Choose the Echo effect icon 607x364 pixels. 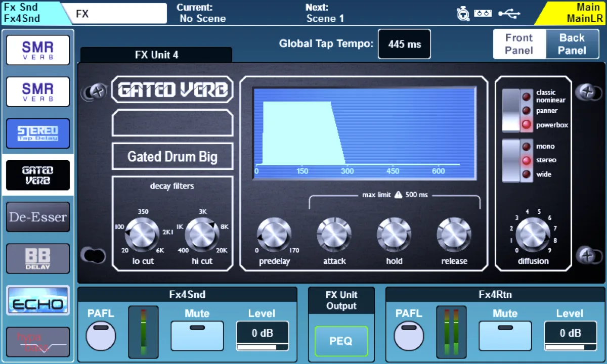point(38,300)
